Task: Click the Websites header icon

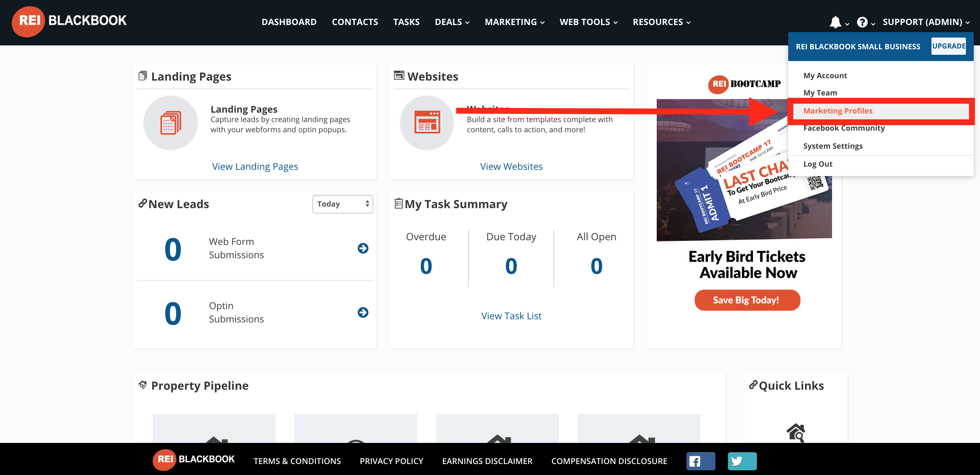Action: pos(399,76)
